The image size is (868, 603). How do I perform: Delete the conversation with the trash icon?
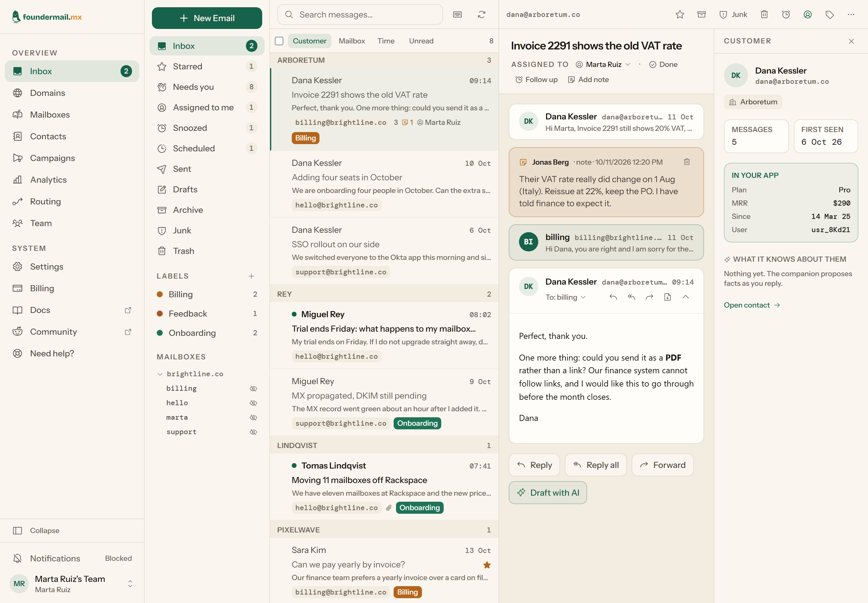764,14
